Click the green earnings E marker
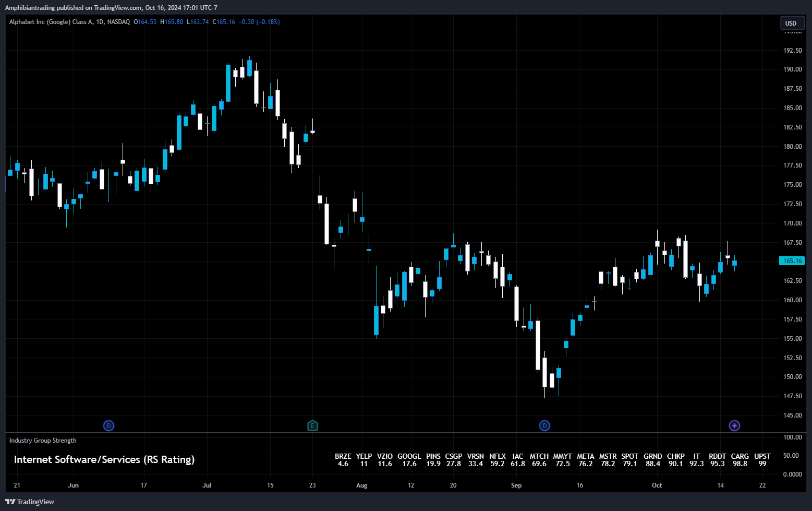 (x=312, y=426)
